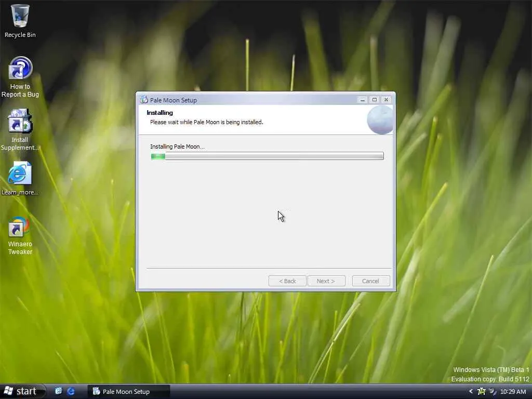
Task: Click the Next > button
Action: pos(326,281)
